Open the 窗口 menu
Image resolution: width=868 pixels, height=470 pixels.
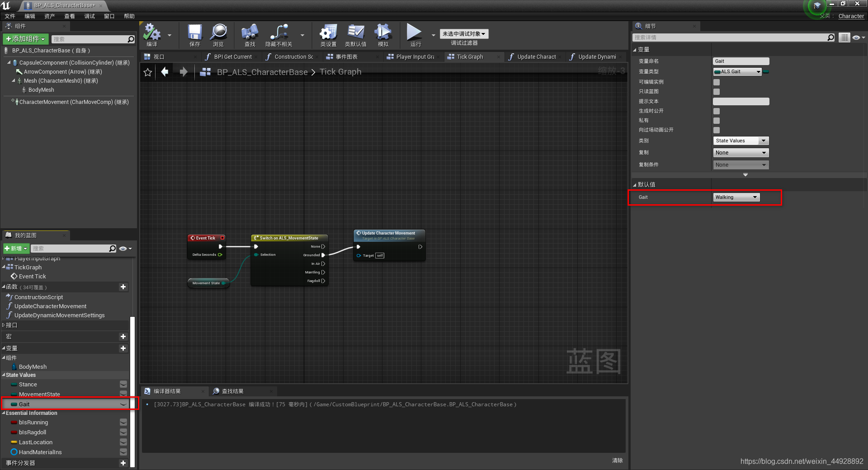coord(108,16)
